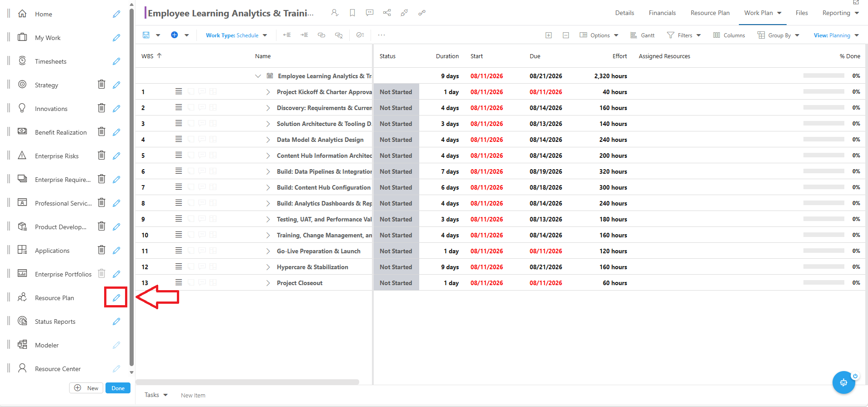Screen dimensions: 868x407
Task: Click the Status column header
Action: point(387,56)
